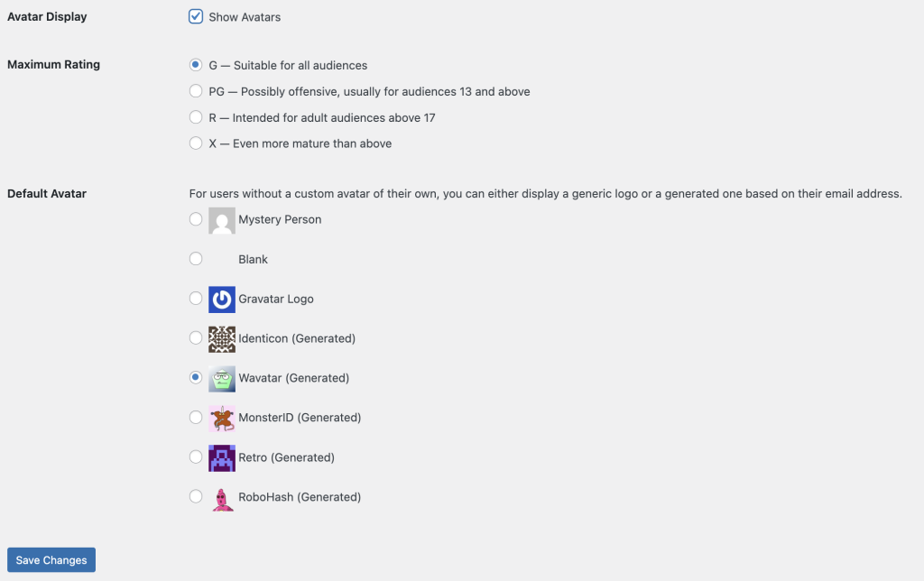Viewport: 924px width, 581px height.
Task: Choose Identicon as the default avatar
Action: 196,338
